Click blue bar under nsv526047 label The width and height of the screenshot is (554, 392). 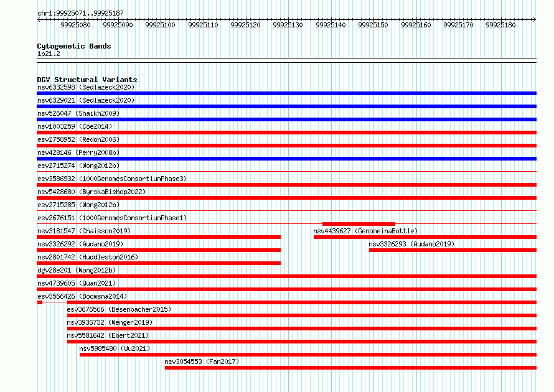tap(286, 119)
